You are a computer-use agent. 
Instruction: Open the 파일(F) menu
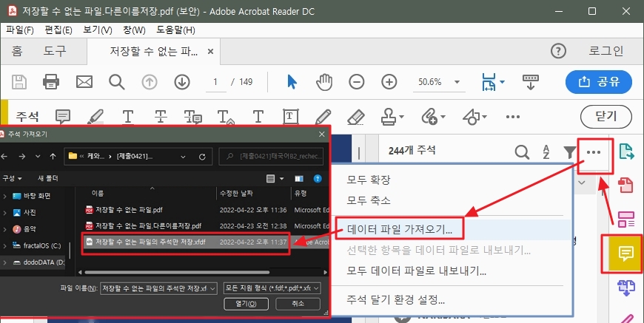click(x=20, y=30)
